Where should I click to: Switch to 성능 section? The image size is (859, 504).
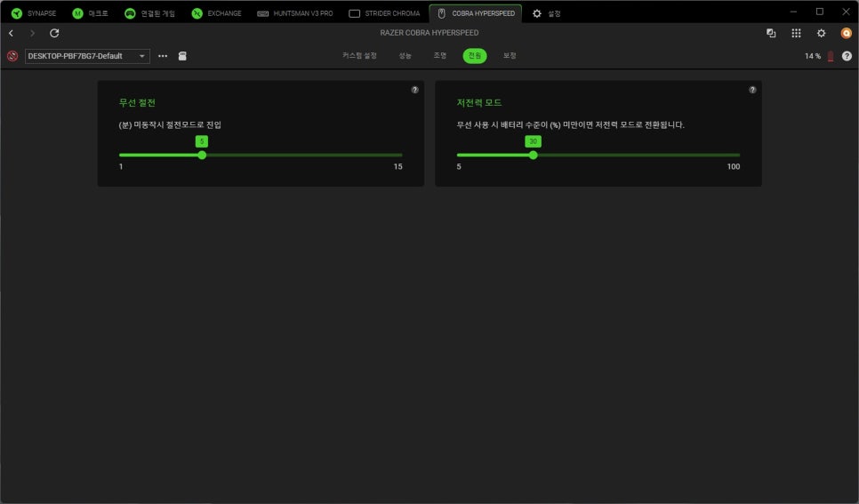tap(405, 55)
